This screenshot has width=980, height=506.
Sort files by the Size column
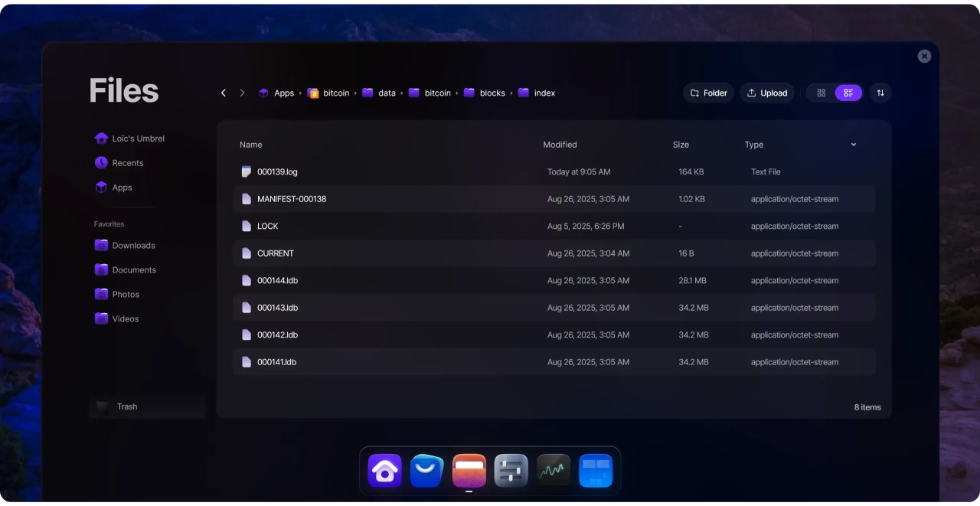click(681, 145)
